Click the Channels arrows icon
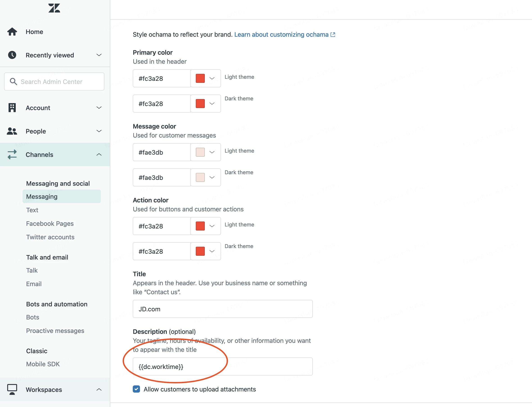532x407 pixels. [12, 155]
